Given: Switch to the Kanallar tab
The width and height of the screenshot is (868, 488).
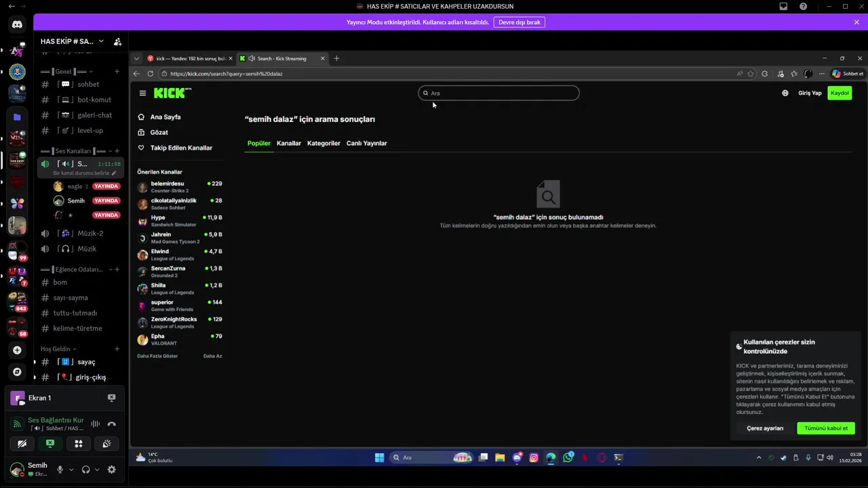Looking at the screenshot, I should point(289,143).
